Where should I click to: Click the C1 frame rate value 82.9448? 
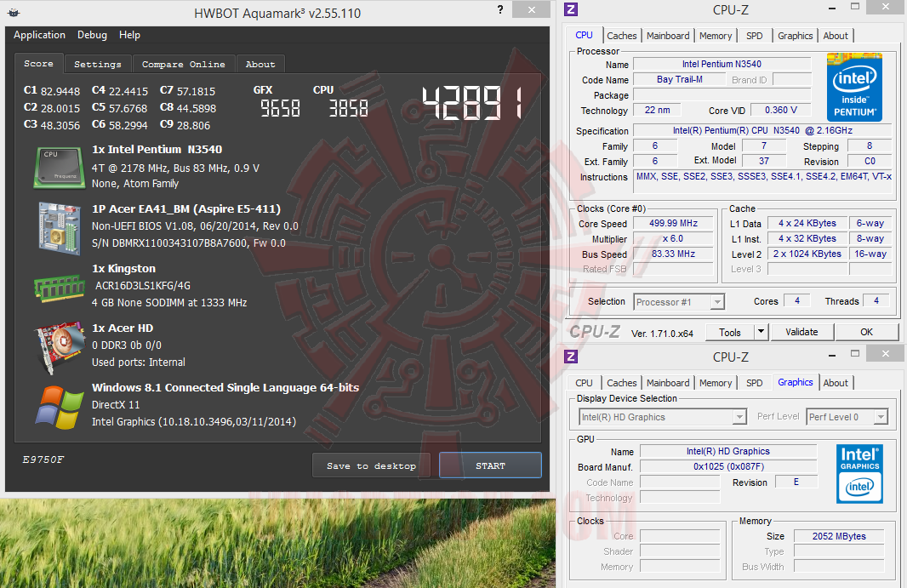[x=60, y=91]
